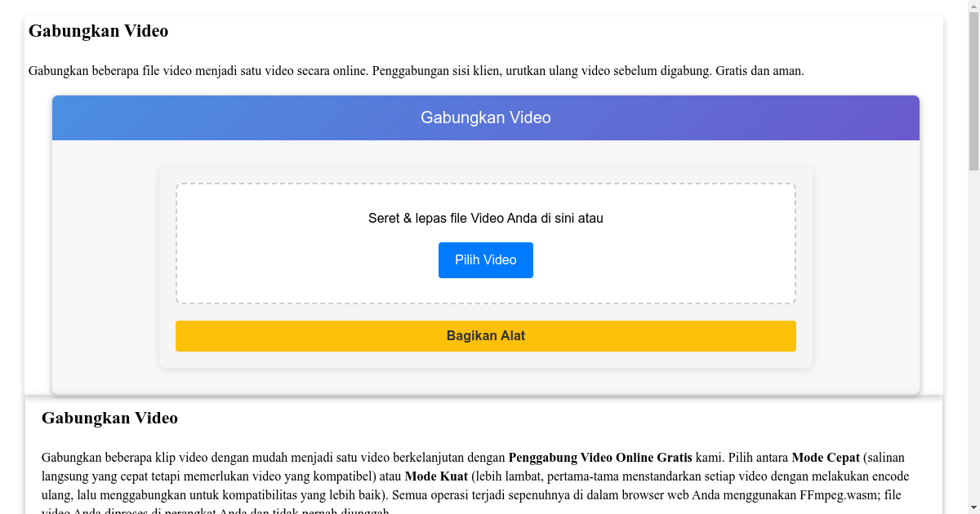980x514 pixels.
Task: Click the Gabungkan Video page title
Action: pos(98,31)
